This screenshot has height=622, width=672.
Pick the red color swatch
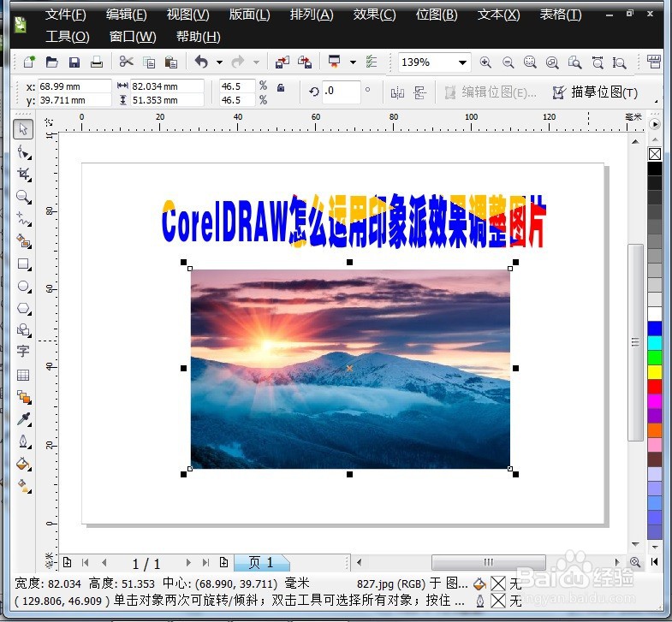click(654, 387)
